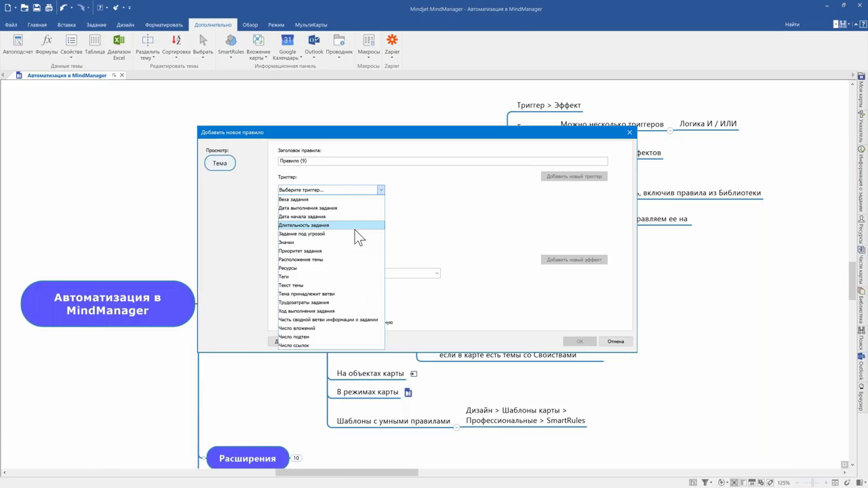868x488 pixels.
Task: Click the Заголовок правила input field
Action: [443, 161]
